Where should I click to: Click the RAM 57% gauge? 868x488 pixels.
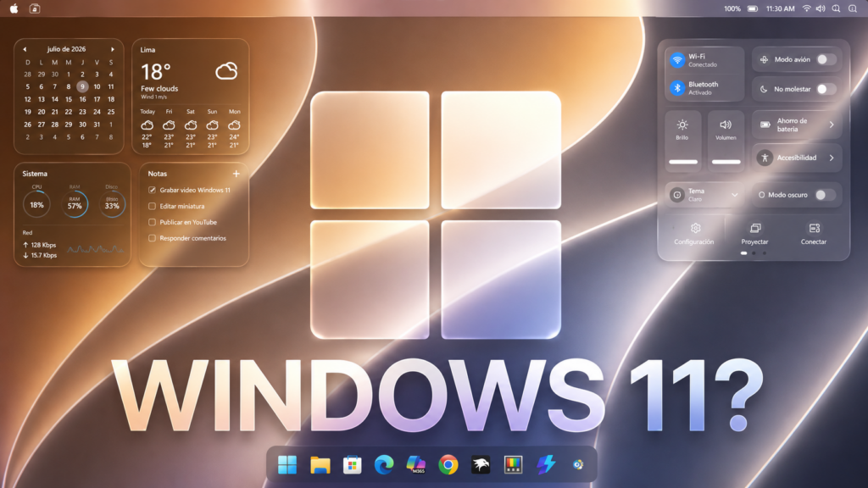pyautogui.click(x=75, y=204)
